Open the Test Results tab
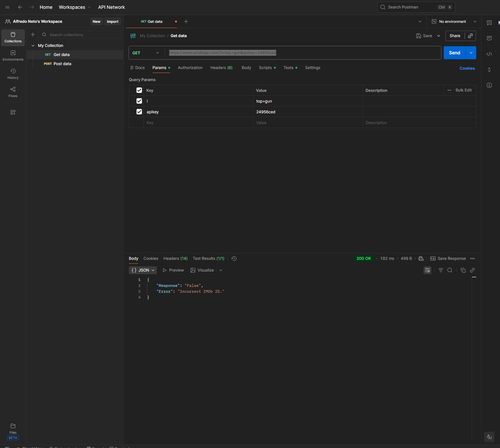 [x=208, y=259]
